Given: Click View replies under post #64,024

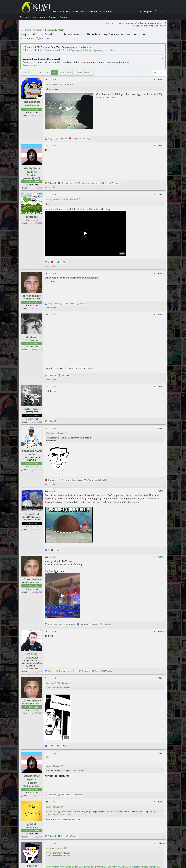Looking at the screenshot, I should tap(51, 308).
